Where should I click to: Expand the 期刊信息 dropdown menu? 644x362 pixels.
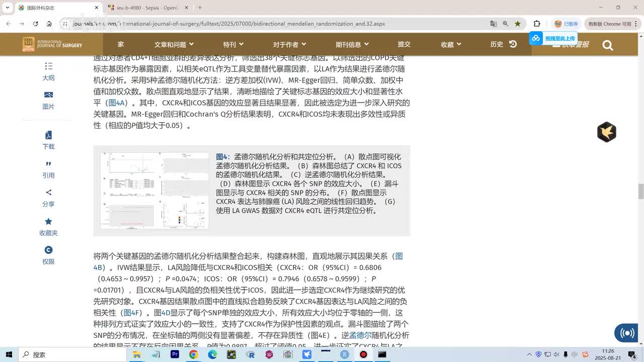point(352,44)
